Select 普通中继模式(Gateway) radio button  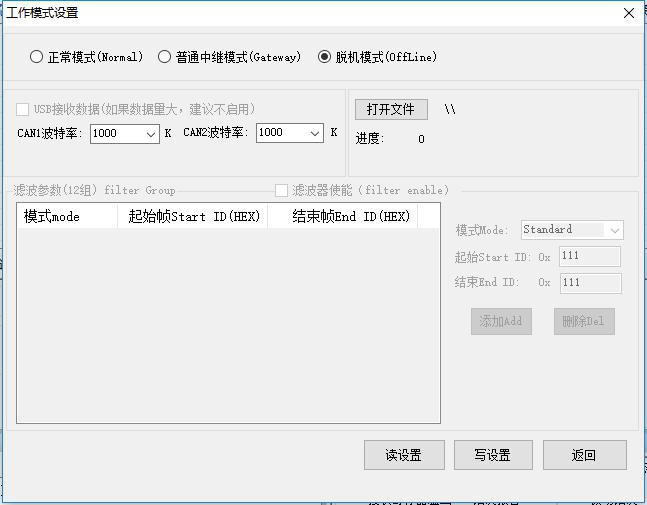pyautogui.click(x=165, y=57)
